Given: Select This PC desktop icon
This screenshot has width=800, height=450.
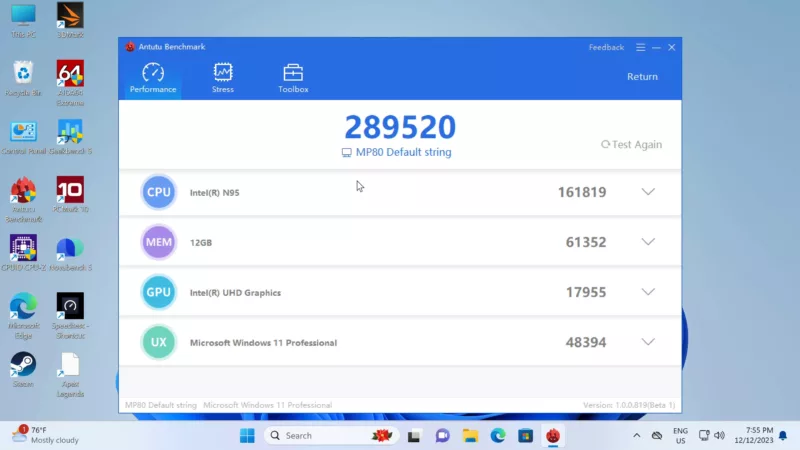Looking at the screenshot, I should point(23,21).
